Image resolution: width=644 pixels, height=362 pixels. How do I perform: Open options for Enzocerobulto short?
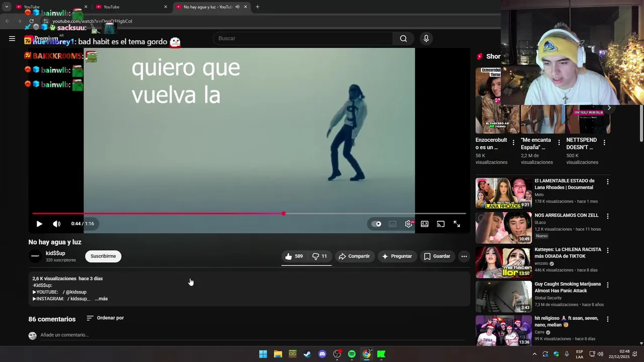click(513, 143)
